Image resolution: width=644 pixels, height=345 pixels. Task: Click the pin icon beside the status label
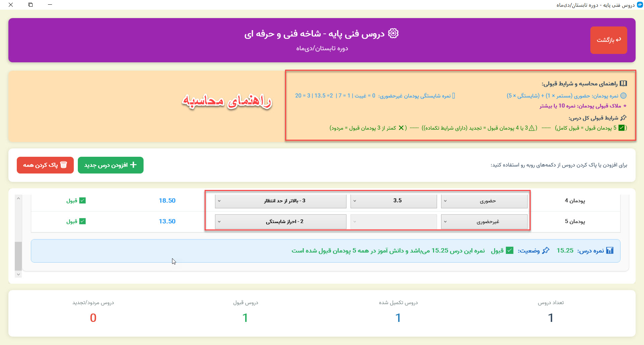(x=546, y=251)
